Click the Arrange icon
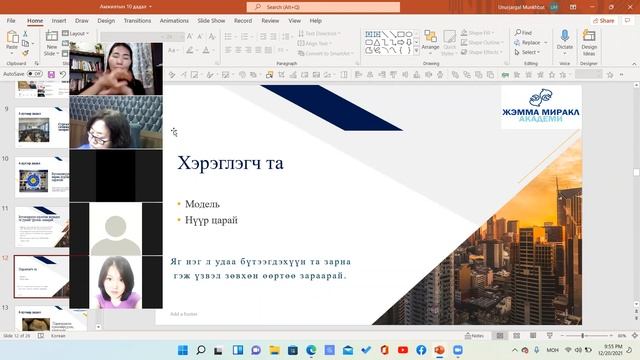The width and height of the screenshot is (640, 360). click(430, 37)
